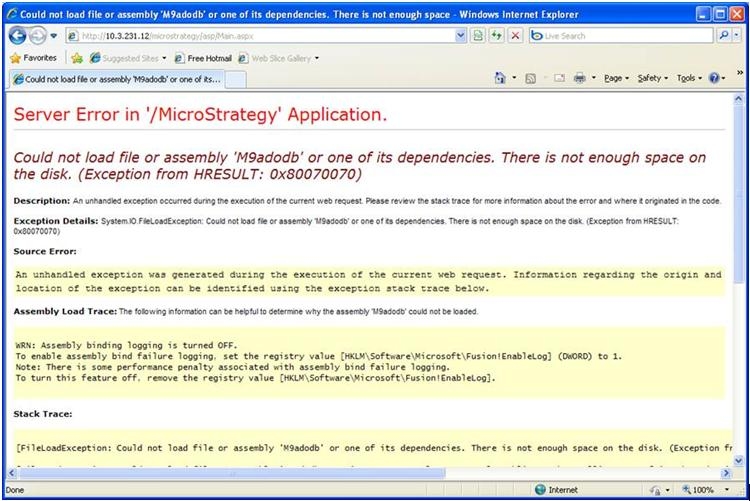Click the 'Stack Trace:' heading

(x=43, y=414)
